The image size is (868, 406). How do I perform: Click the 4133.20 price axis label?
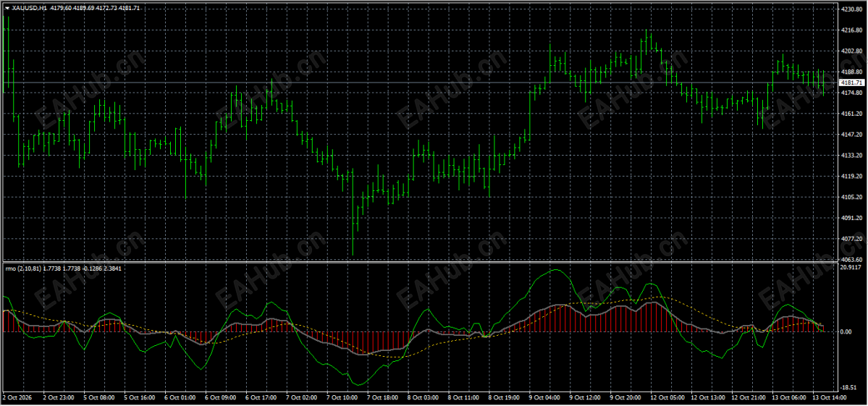coord(851,156)
